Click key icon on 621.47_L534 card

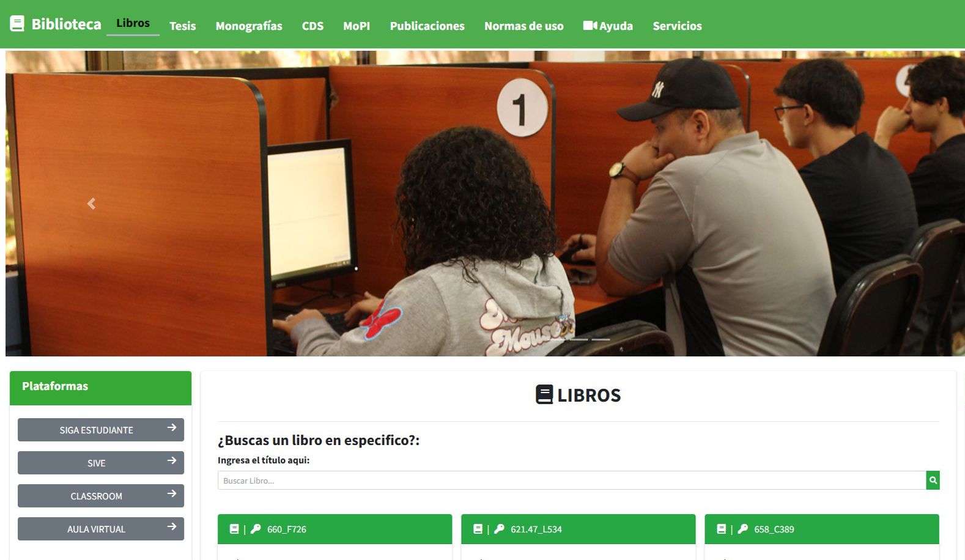pyautogui.click(x=499, y=529)
